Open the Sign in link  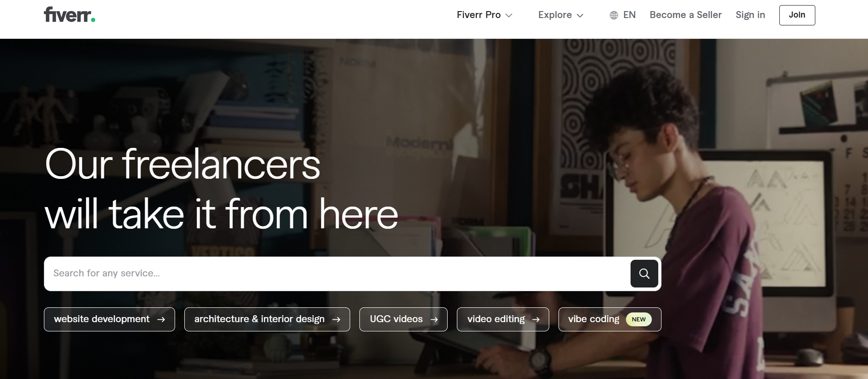tap(750, 15)
